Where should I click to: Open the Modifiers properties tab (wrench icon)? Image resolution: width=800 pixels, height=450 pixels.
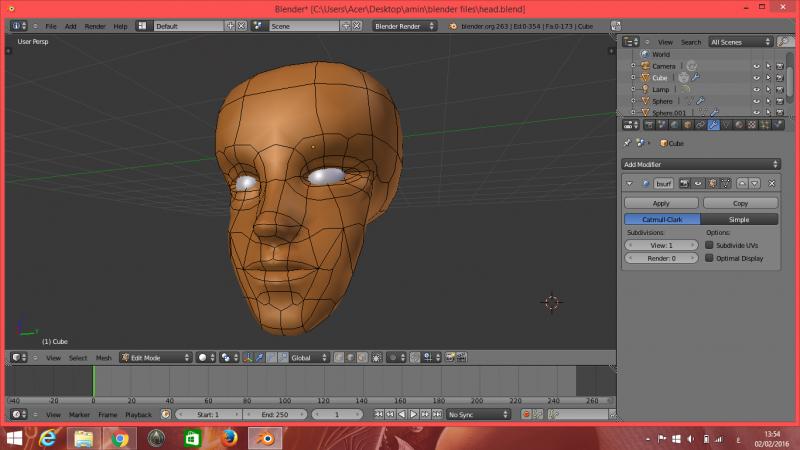pos(713,125)
